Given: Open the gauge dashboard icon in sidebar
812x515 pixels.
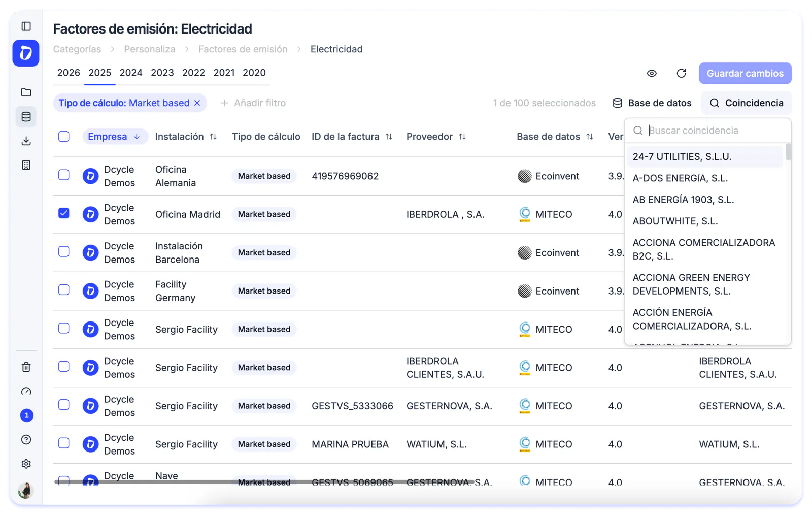Looking at the screenshot, I should (26, 391).
